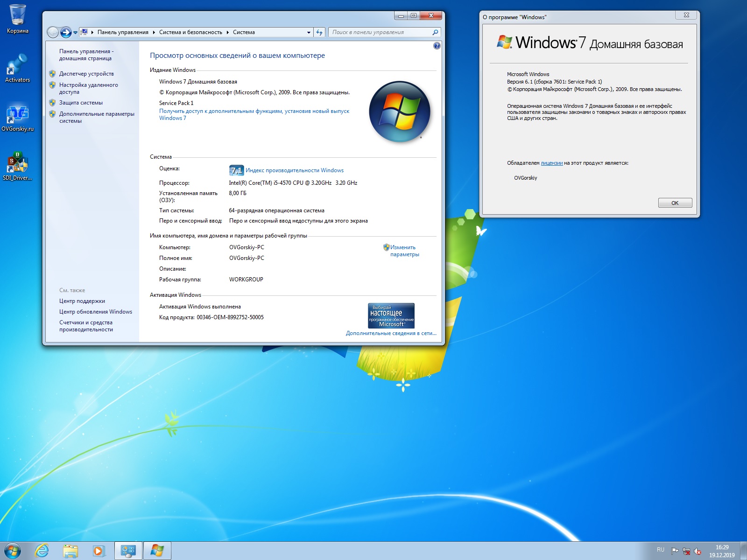747x560 pixels.
Task: Switch to About Windows taskbar button
Action: [157, 551]
